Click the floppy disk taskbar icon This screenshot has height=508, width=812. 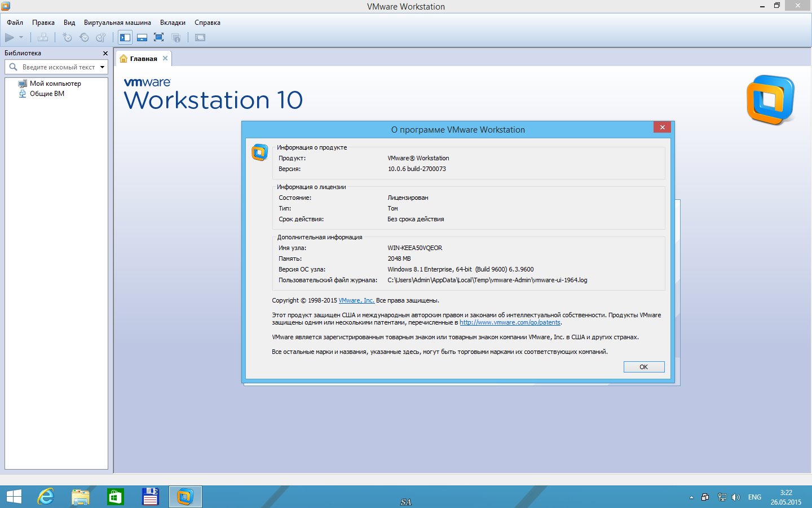click(150, 497)
